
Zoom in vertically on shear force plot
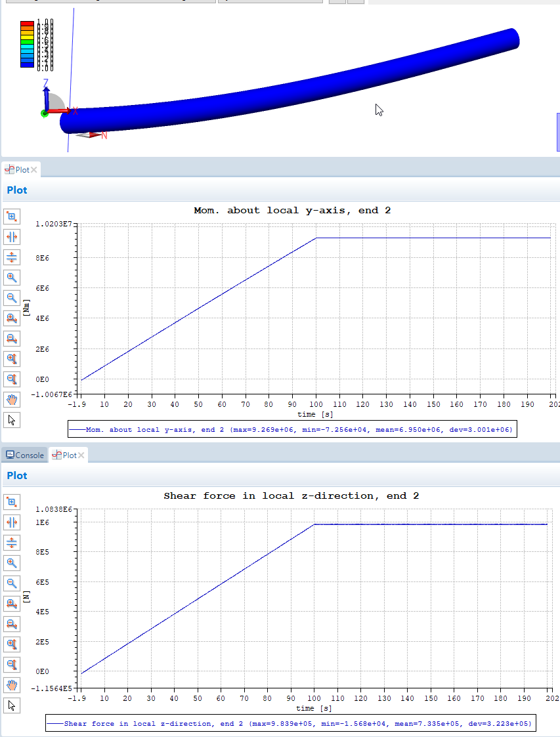pyautogui.click(x=12, y=644)
